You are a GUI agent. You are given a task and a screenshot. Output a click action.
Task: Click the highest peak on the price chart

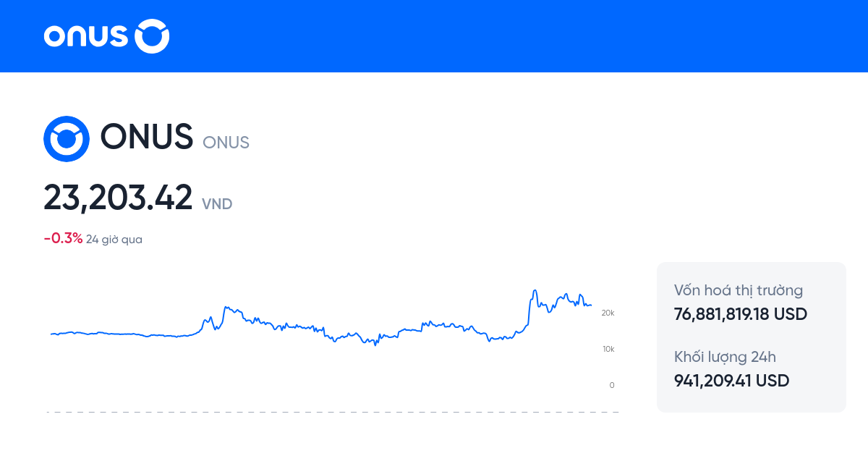coord(535,291)
